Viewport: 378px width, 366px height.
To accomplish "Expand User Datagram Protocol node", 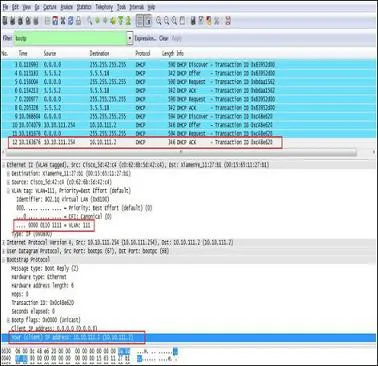I will pyautogui.click(x=4, y=251).
